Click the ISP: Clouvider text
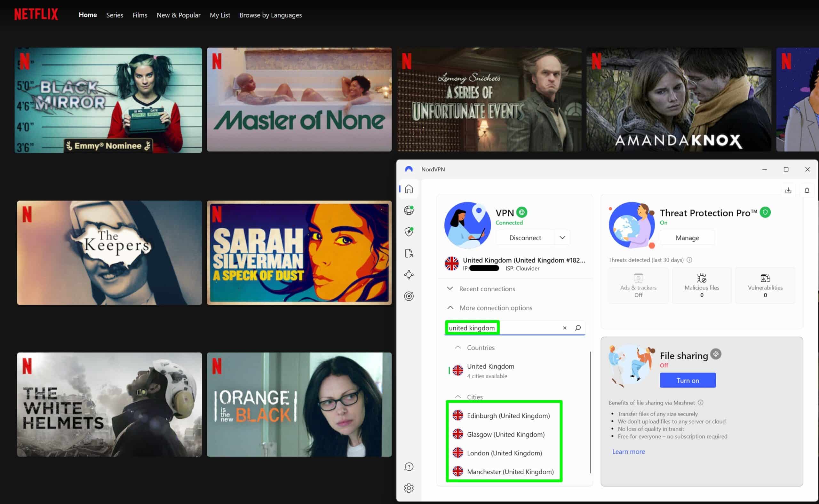The width and height of the screenshot is (819, 504). point(522,268)
